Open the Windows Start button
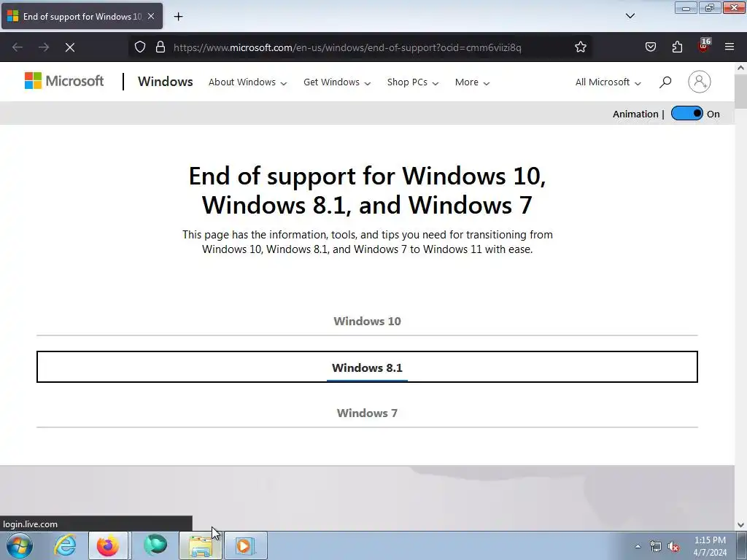The height and width of the screenshot is (560, 747). (20, 545)
